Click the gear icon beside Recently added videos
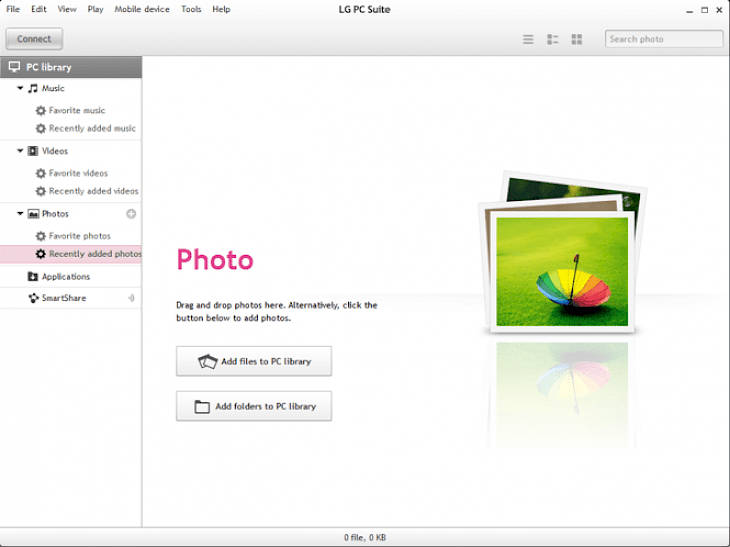Screen dimensions: 730x547 [41, 191]
